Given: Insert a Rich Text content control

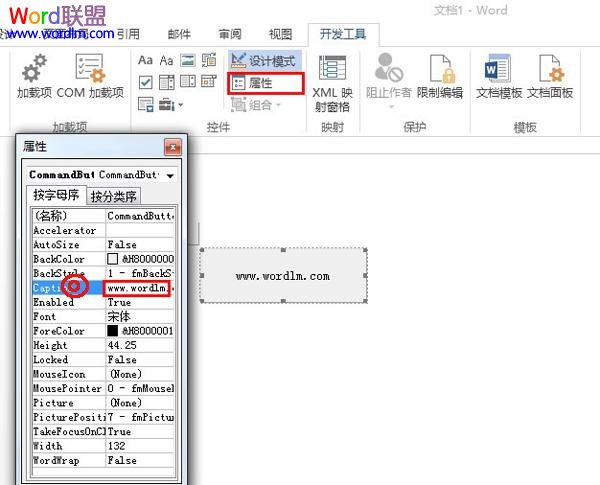Looking at the screenshot, I should [145, 60].
